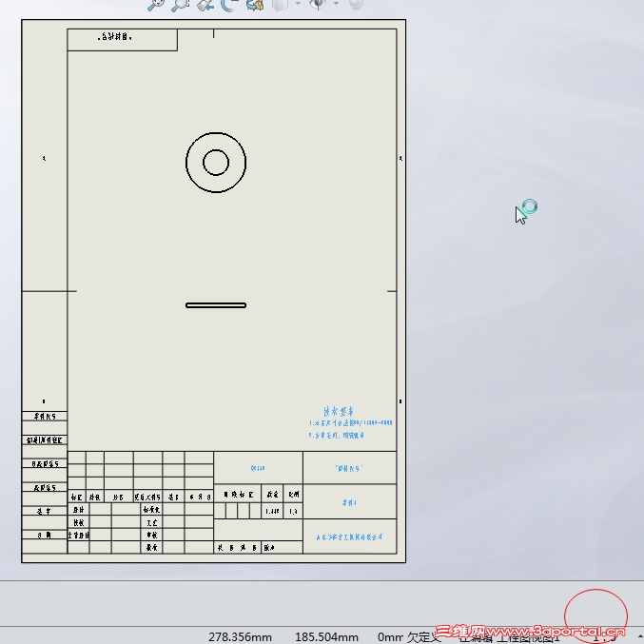Open the Hide/Show Items dropdown arrow
644x644 pixels.
pyautogui.click(x=336, y=3)
